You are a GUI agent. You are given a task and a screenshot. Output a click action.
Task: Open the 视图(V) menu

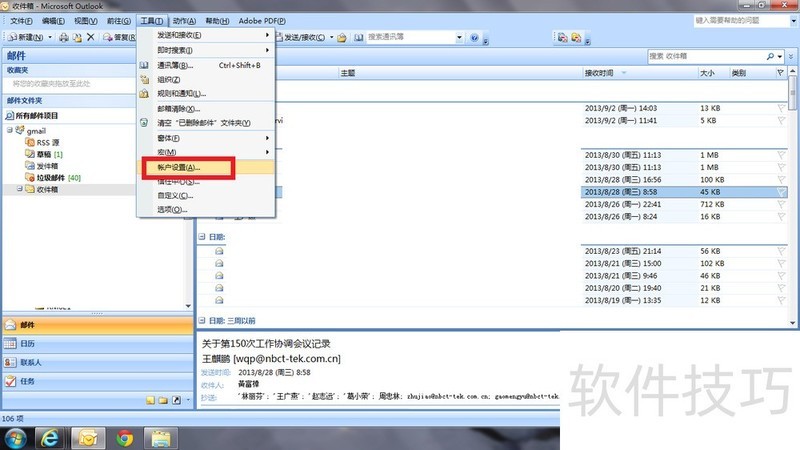pyautogui.click(x=85, y=21)
